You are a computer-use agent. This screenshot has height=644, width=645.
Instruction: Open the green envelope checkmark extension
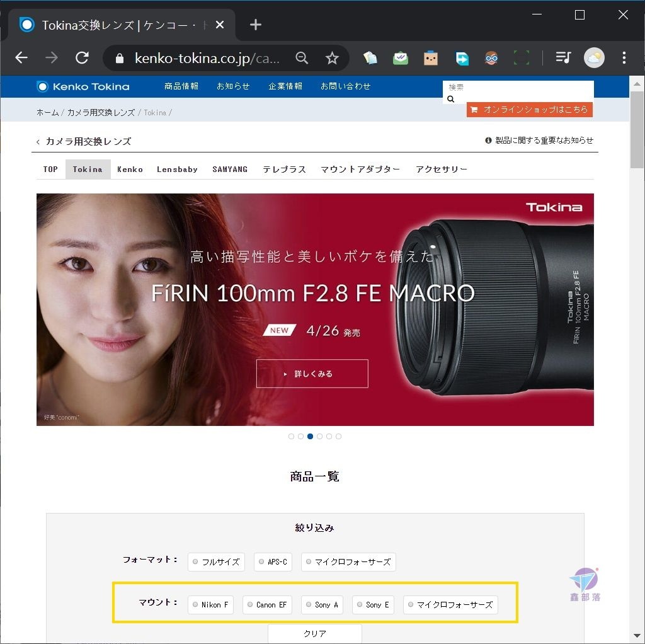[x=400, y=58]
